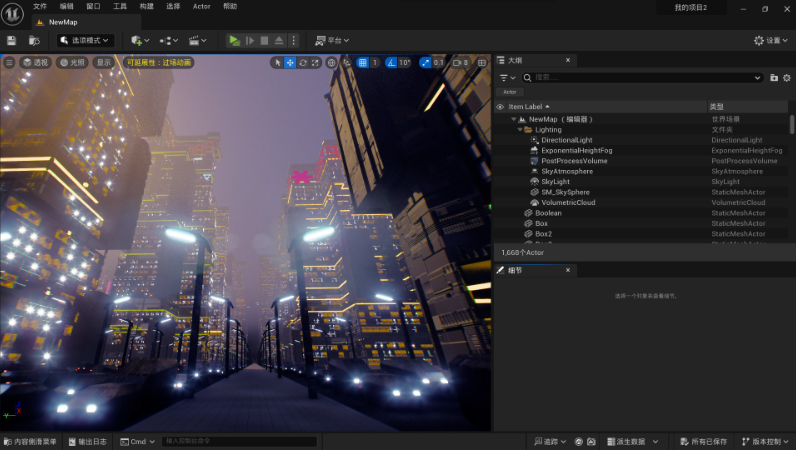796x450 pixels.
Task: Click the Stop playback square button
Action: (264, 41)
